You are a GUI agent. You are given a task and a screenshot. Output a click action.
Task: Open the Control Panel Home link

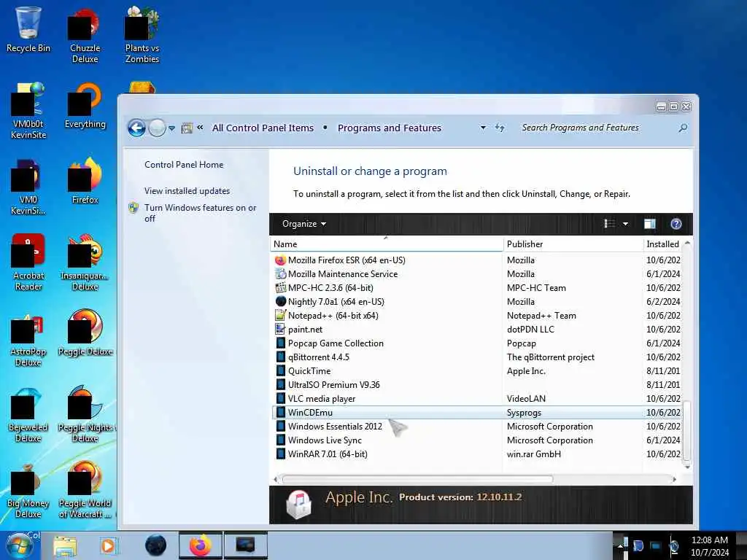pos(184,164)
